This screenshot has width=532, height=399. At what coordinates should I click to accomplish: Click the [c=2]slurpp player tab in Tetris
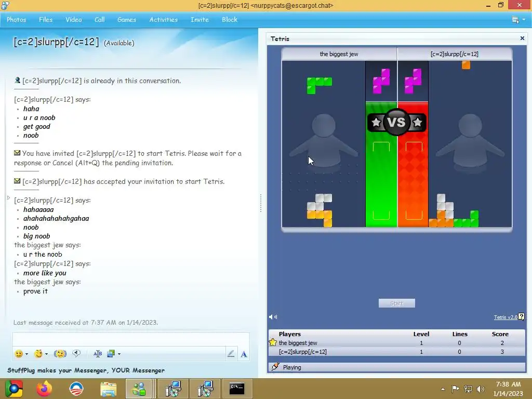pos(455,54)
